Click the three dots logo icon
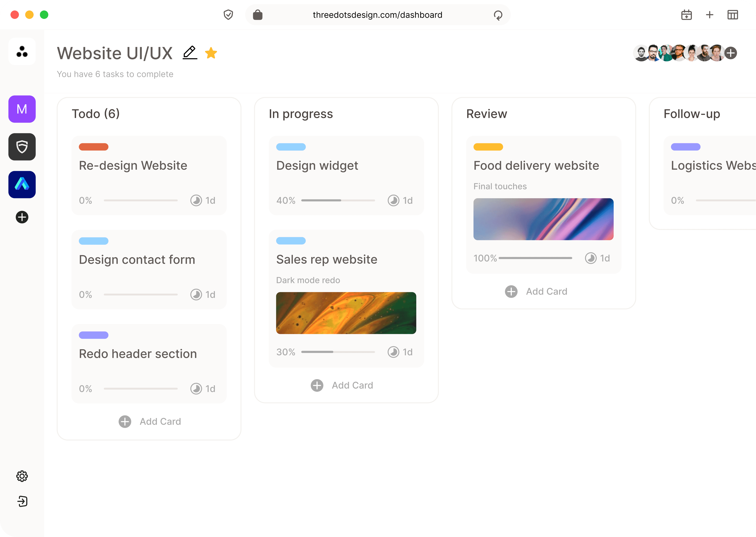756x537 pixels. (22, 51)
